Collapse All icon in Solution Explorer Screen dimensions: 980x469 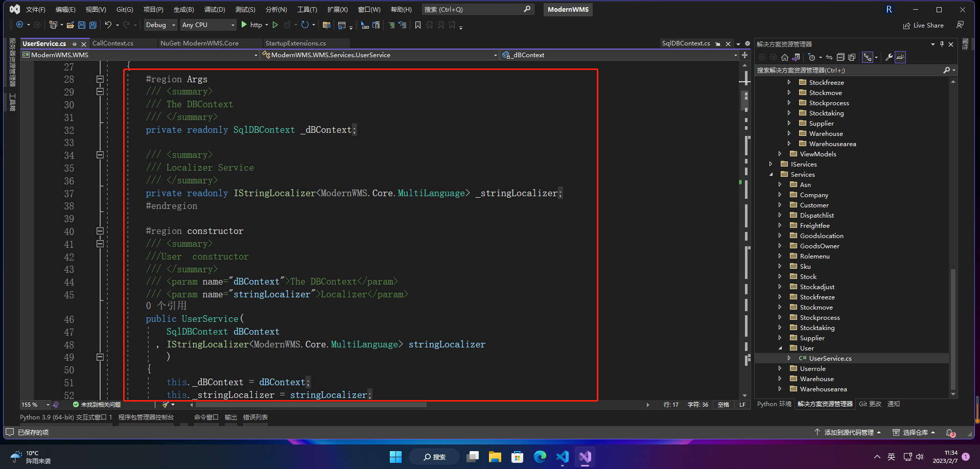point(841,57)
